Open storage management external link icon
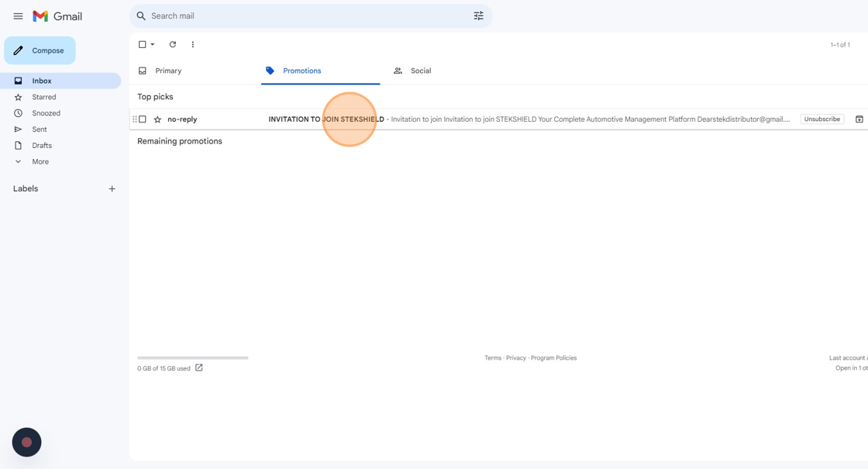 [198, 367]
